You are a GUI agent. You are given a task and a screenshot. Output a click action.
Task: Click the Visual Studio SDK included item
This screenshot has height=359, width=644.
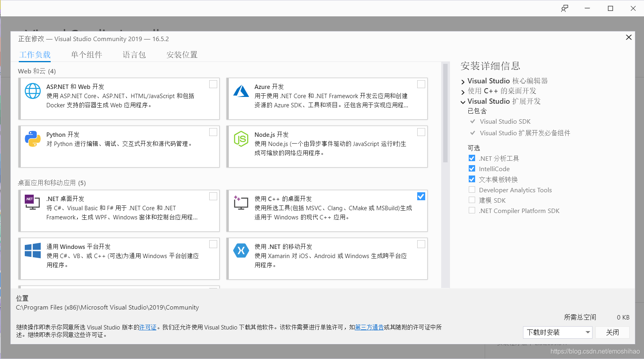(x=505, y=122)
